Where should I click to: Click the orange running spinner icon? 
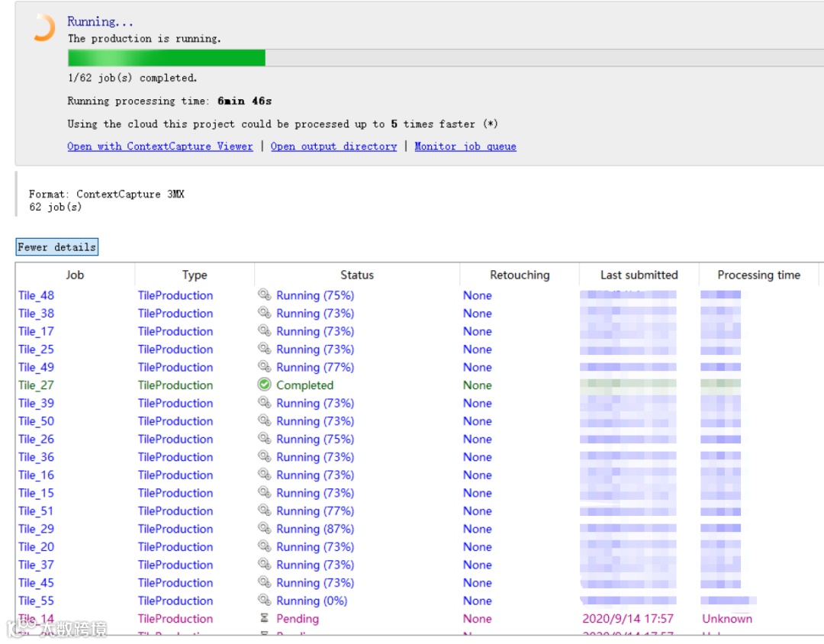pos(45,28)
